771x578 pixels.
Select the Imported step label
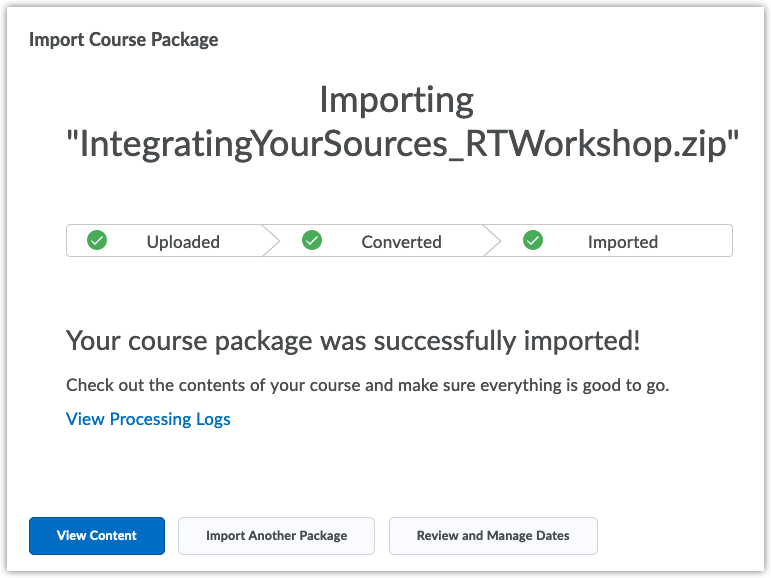tap(622, 242)
